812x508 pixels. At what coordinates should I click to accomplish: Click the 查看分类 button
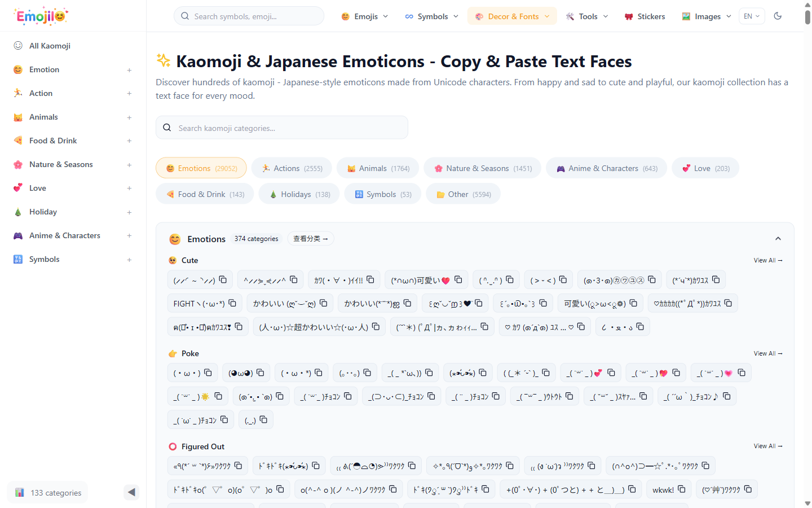coord(311,239)
